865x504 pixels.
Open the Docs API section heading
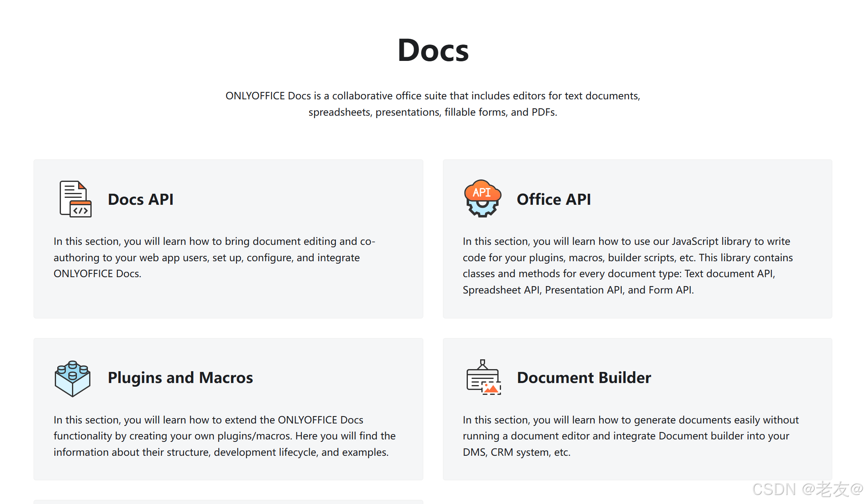click(141, 199)
